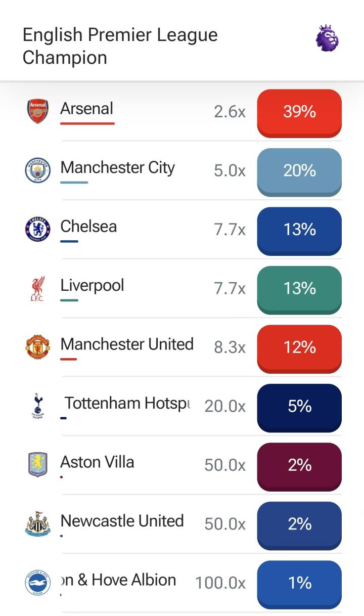Select the Manchester United crest
This screenshot has height=616, width=364.
tap(38, 347)
